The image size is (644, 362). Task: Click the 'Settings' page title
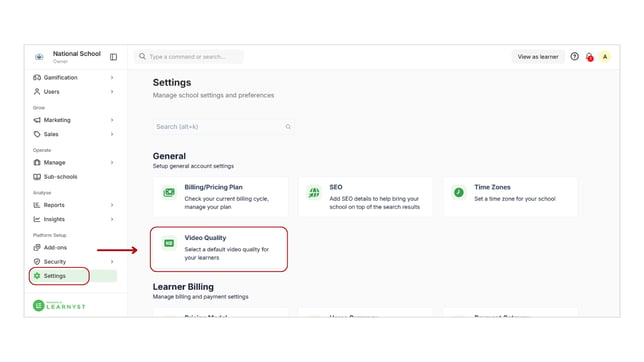click(x=172, y=83)
